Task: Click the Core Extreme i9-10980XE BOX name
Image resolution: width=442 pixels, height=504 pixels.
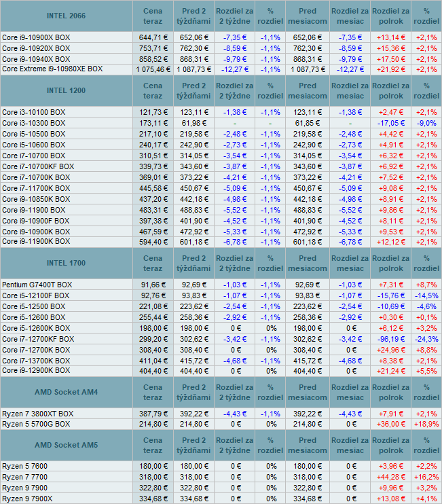Action: click(x=52, y=69)
